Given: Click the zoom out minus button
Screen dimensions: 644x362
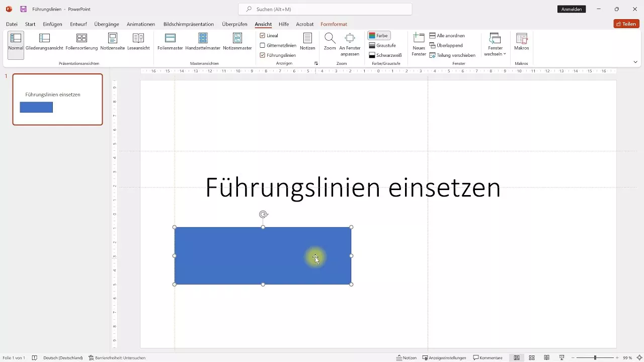Looking at the screenshot, I should coord(573,358).
